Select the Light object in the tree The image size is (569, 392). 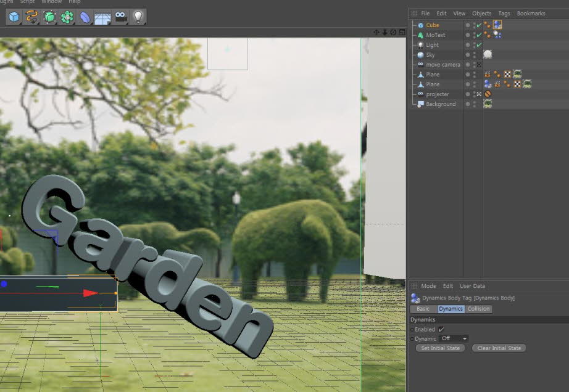[432, 45]
